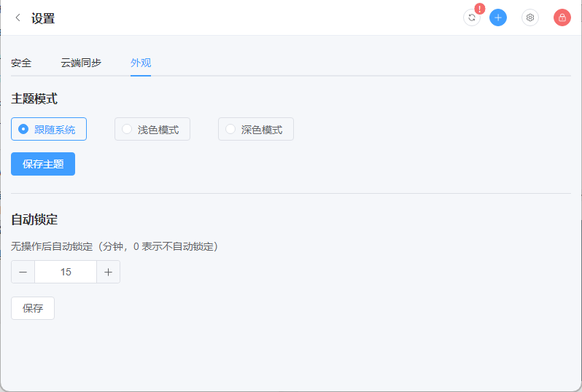Image resolution: width=582 pixels, height=392 pixels.
Task: Select the 跟随系统 radio option
Action: point(49,129)
